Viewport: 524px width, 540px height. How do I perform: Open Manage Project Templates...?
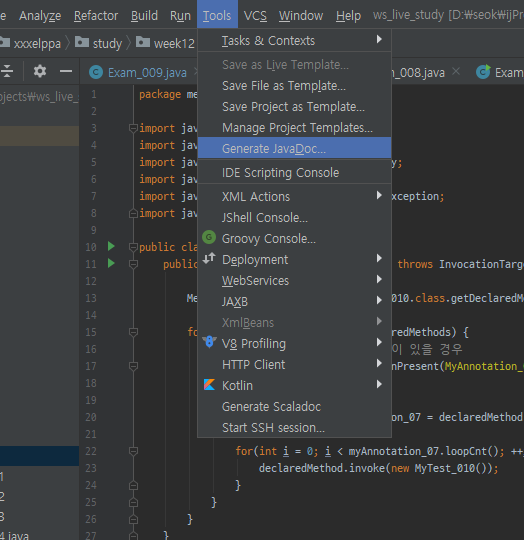pyautogui.click(x=294, y=127)
